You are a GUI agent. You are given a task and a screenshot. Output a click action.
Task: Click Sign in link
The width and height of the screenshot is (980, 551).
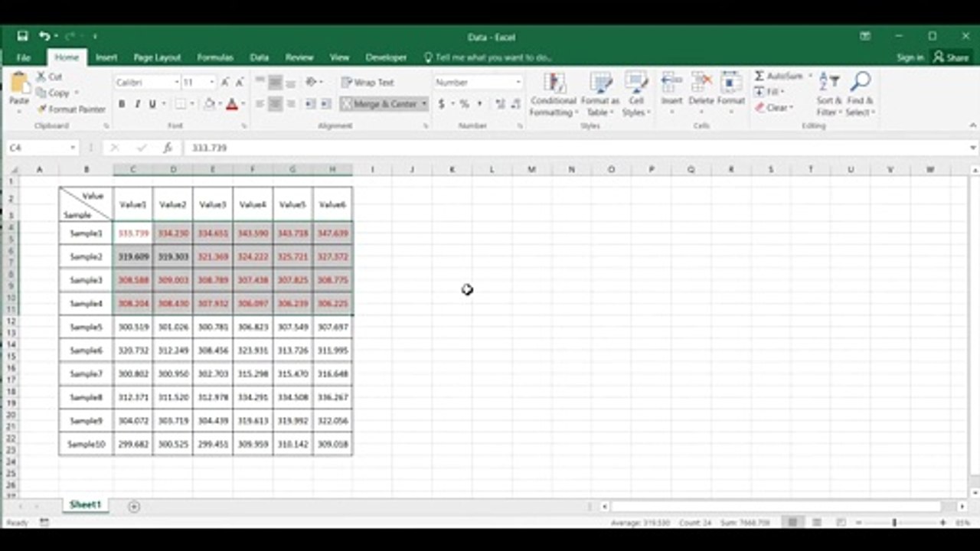[x=910, y=57]
